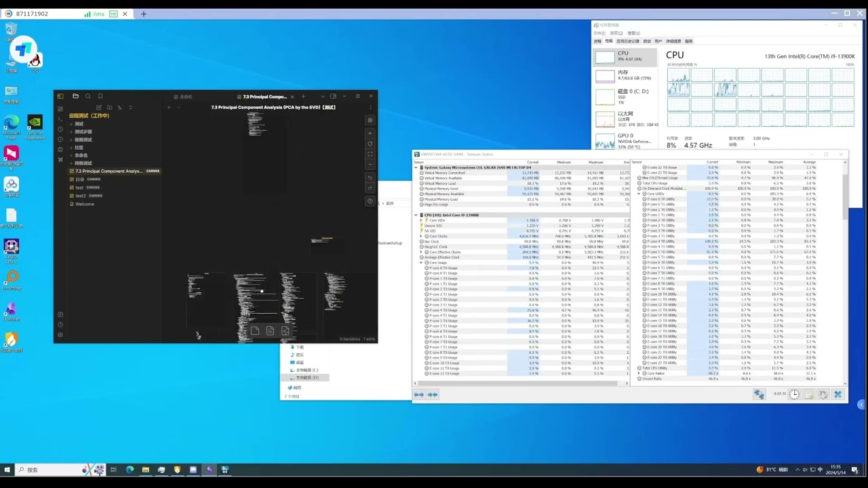The image size is (868, 488).
Task: Navigate back in the Obsidian canvas tab
Action: tap(170, 107)
